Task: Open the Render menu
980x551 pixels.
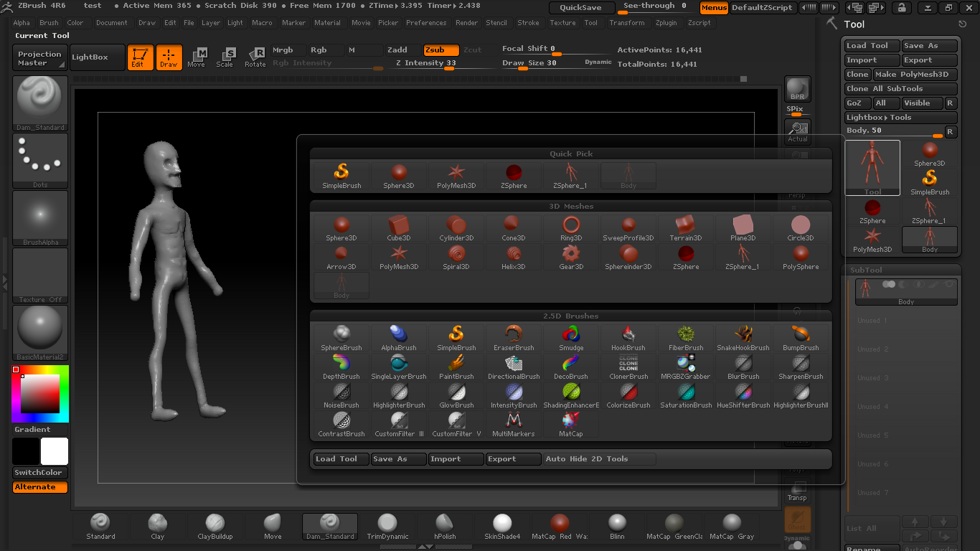Action: coord(466,23)
